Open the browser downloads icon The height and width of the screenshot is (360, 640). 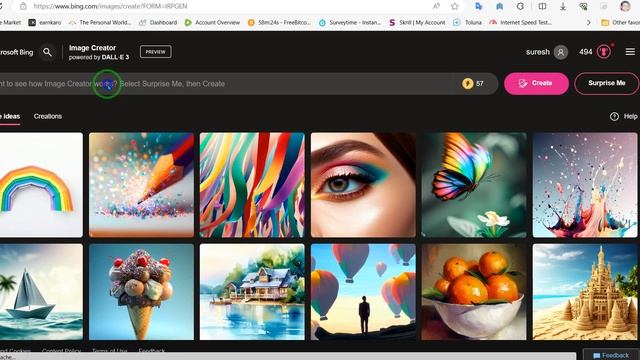563,6
